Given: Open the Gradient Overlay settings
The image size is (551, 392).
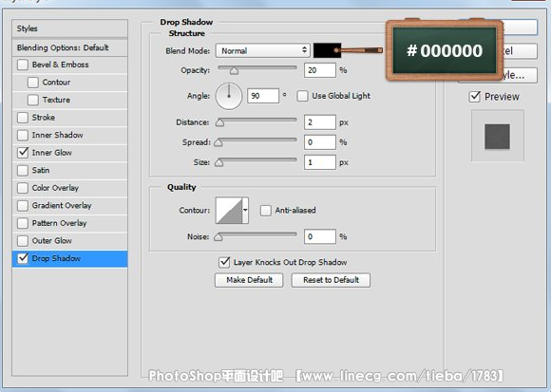Looking at the screenshot, I should pos(62,205).
